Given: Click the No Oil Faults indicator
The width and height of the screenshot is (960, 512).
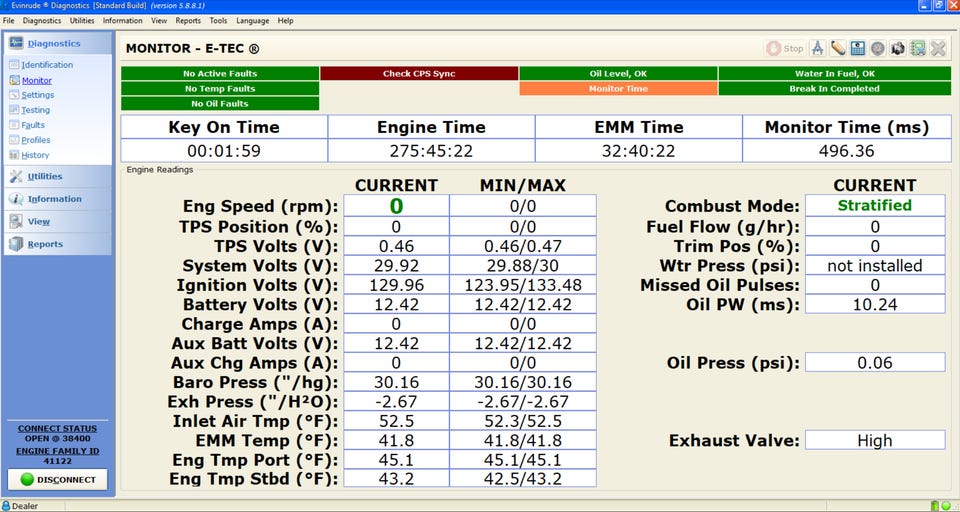Looking at the screenshot, I should (x=220, y=104).
